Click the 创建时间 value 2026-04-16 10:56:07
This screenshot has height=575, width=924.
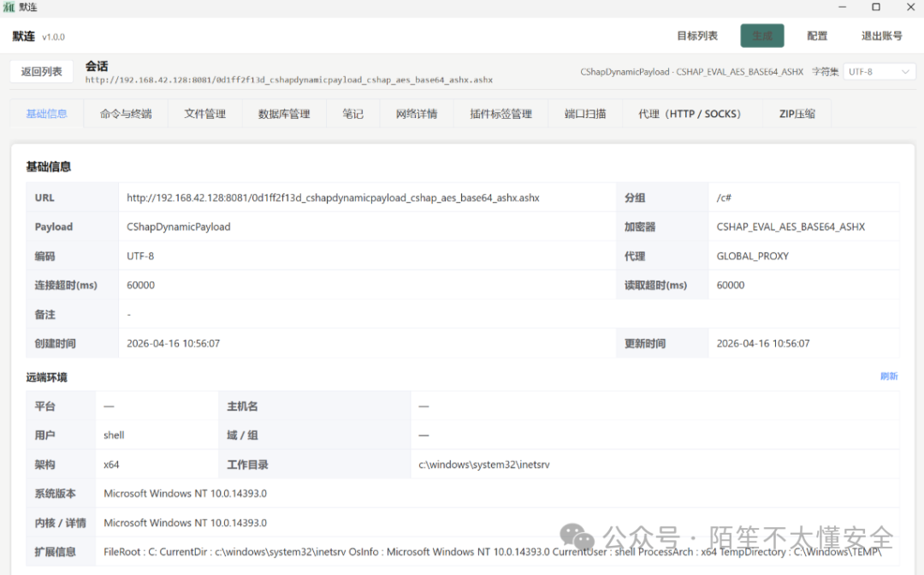173,343
